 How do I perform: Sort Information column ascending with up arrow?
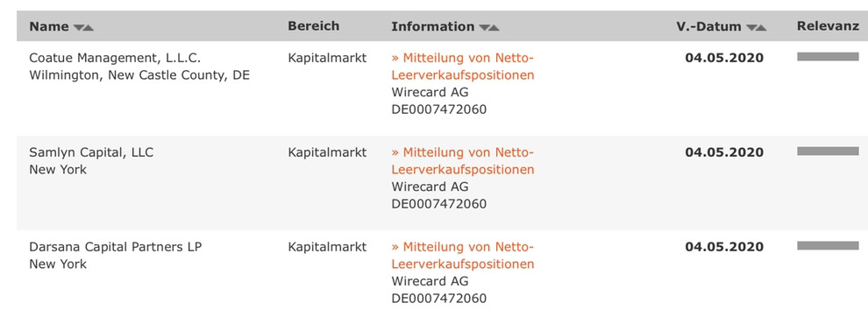click(494, 28)
